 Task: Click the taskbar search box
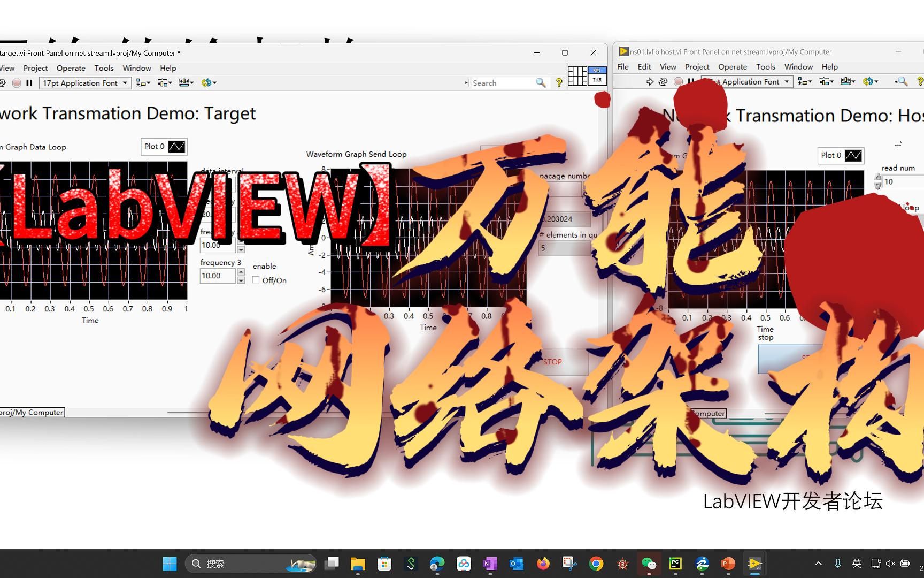pos(251,564)
